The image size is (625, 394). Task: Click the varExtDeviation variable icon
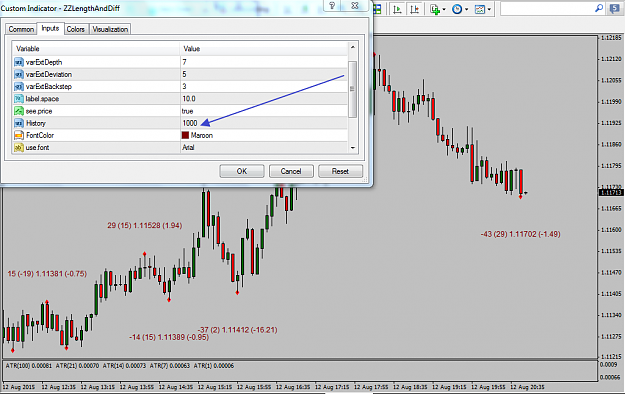point(19,75)
